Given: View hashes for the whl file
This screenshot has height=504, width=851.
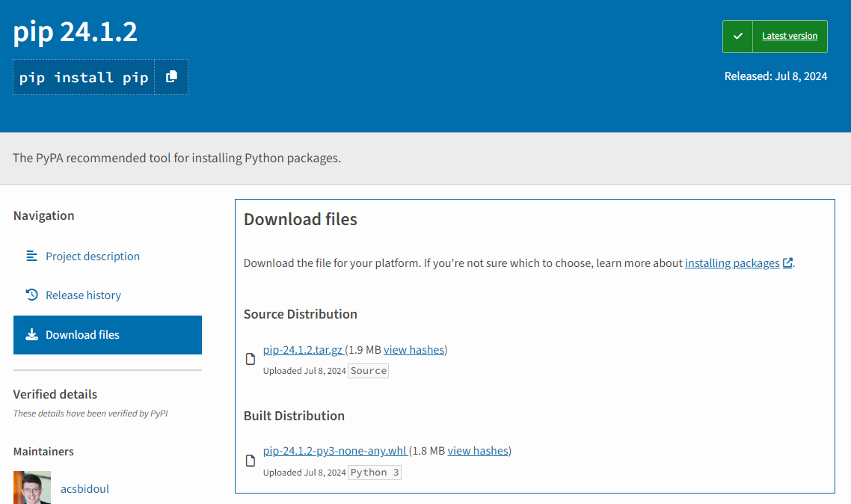Looking at the screenshot, I should [x=478, y=451].
